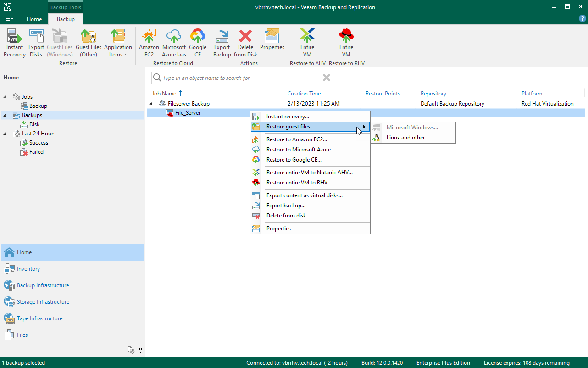Click Export Disks ribbon icon
Image resolution: width=588 pixels, height=368 pixels.
36,43
